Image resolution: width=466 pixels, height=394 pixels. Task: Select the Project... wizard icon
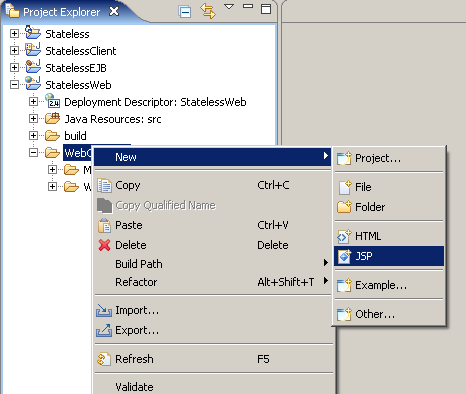(344, 158)
